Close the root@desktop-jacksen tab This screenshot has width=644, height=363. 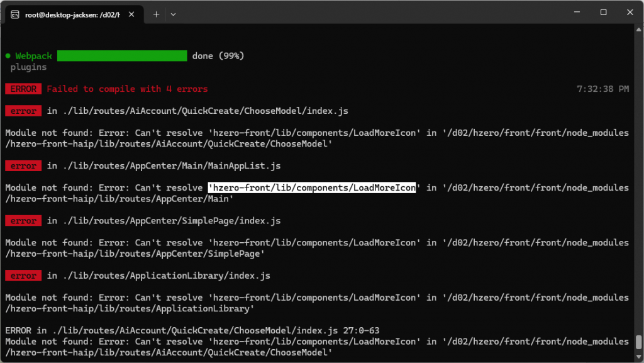(x=134, y=14)
